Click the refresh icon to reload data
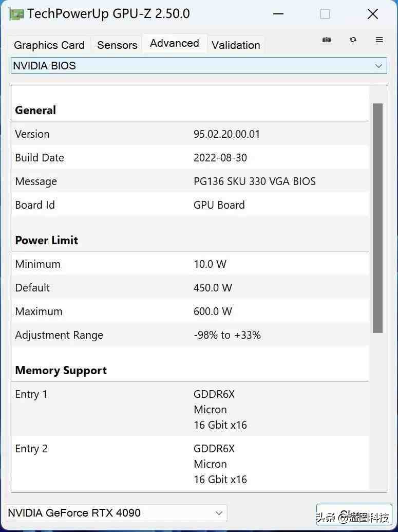This screenshot has width=398, height=532. point(353,40)
